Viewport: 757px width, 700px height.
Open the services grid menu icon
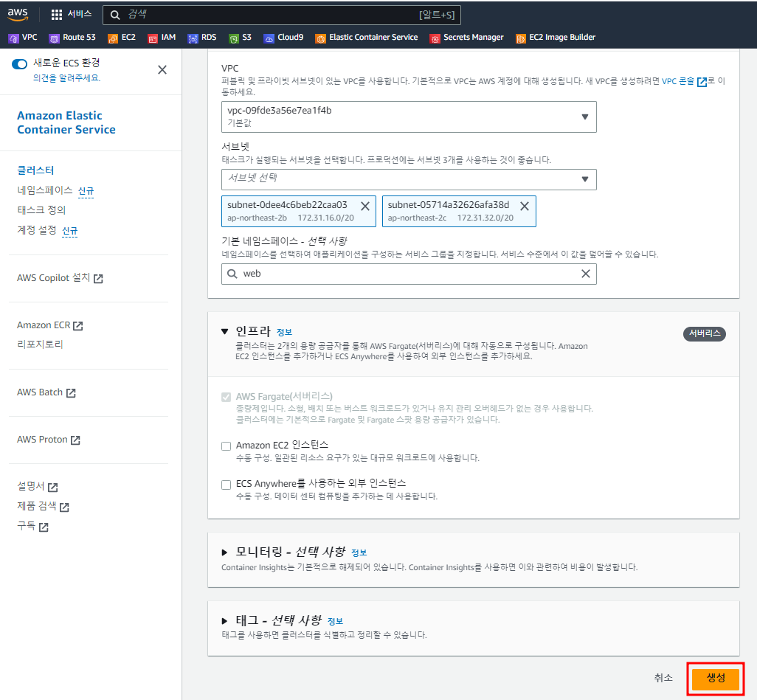[x=57, y=15]
